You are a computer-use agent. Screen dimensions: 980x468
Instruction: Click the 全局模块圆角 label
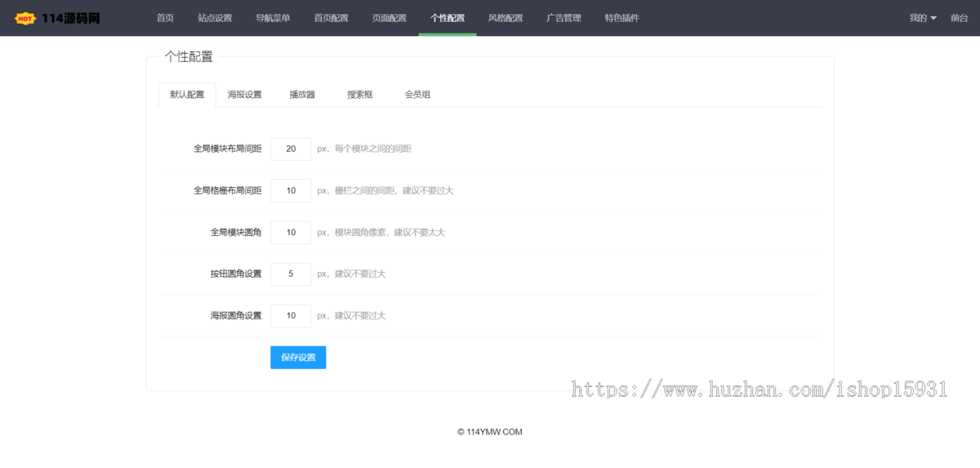point(236,232)
